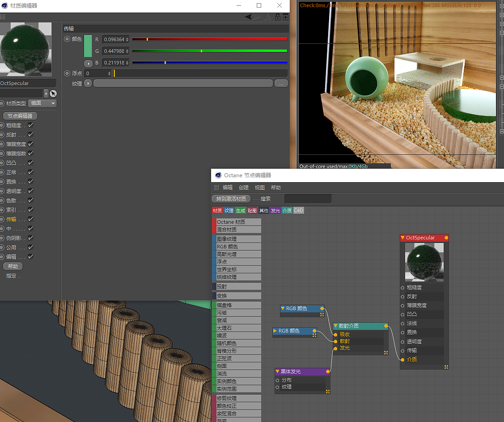Open the 创建 menu in Node Editor
Image resolution: width=504 pixels, height=422 pixels.
point(244,188)
